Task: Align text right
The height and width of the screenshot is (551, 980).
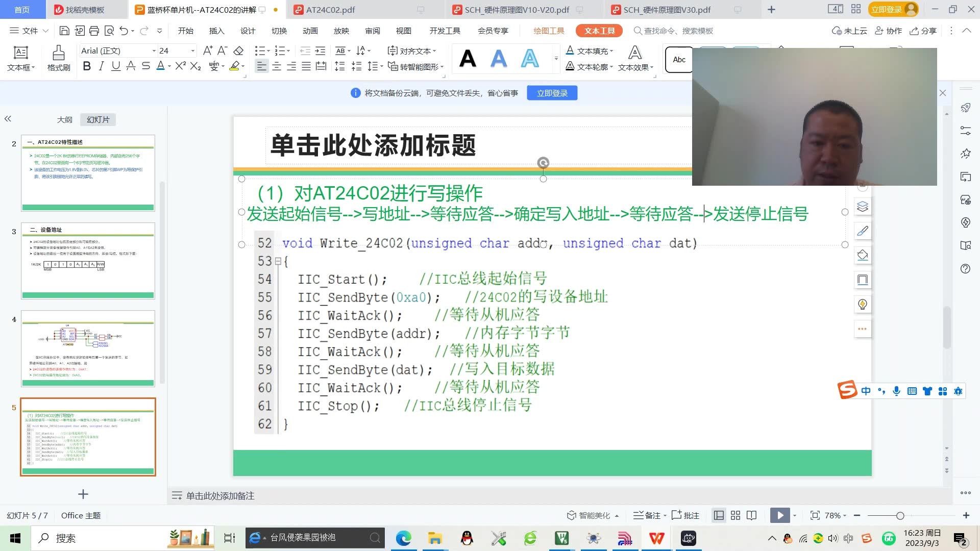Action: point(291,66)
